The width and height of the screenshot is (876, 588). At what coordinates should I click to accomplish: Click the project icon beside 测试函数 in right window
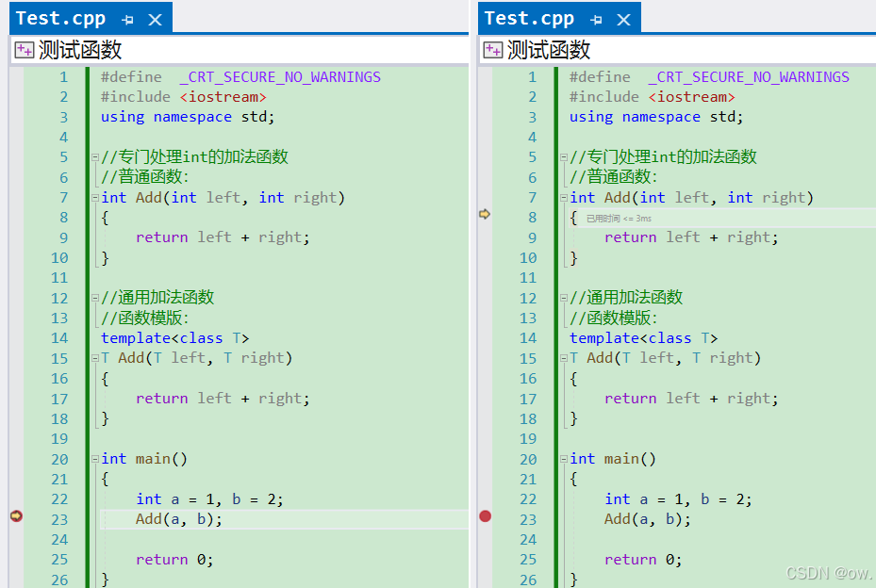click(493, 50)
